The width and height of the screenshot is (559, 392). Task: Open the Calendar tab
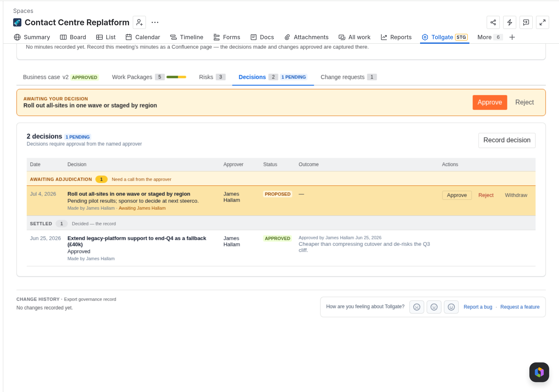[x=143, y=37]
